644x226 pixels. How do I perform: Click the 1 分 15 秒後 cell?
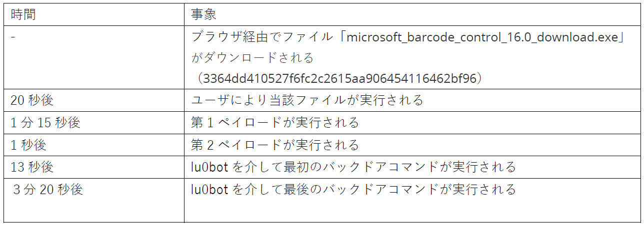click(94, 122)
